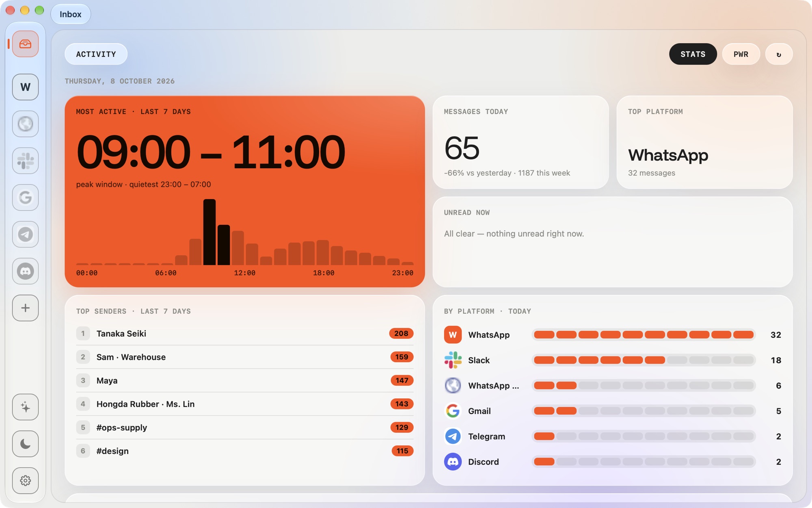This screenshot has width=812, height=508.
Task: Click Gmail icon in By Platform list
Action: [x=453, y=411]
